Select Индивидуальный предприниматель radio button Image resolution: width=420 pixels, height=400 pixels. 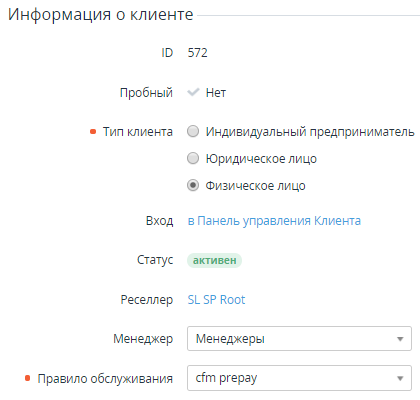coord(193,131)
